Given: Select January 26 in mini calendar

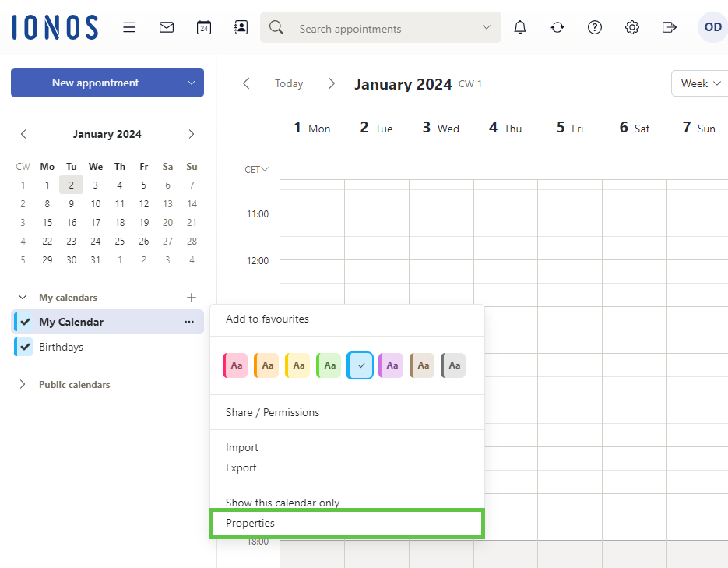Looking at the screenshot, I should tap(144, 242).
